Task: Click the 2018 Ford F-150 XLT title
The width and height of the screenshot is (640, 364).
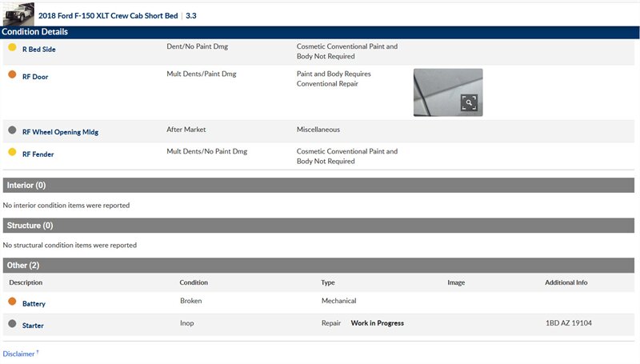Action: [x=107, y=15]
